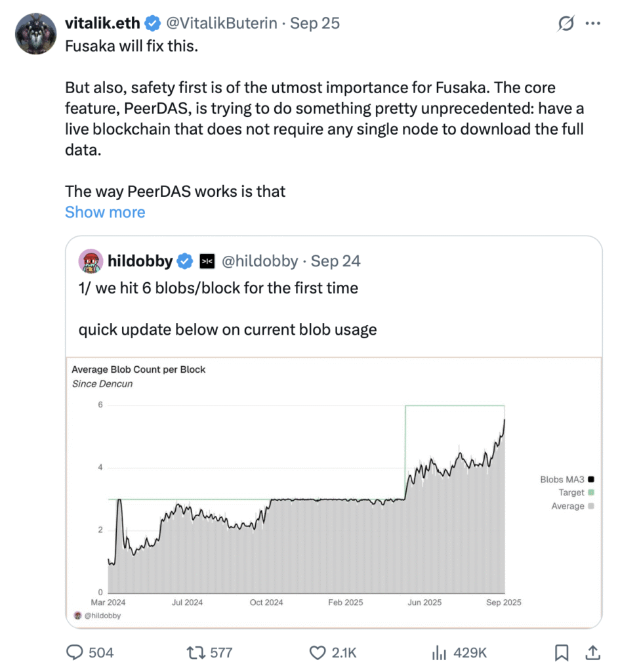Click hildobby's verified checkmark badge
618x672 pixels.
[x=186, y=261]
